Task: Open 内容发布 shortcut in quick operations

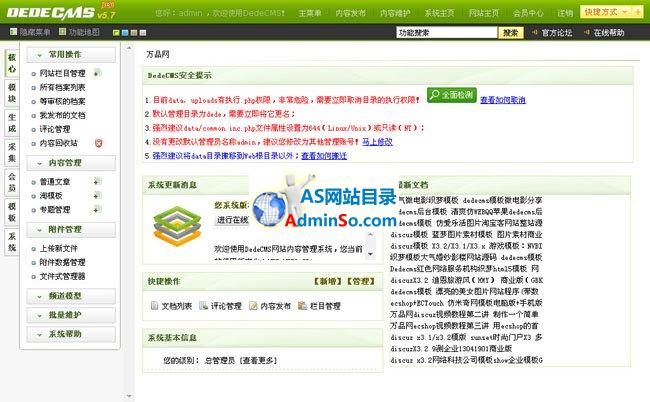Action: tap(270, 306)
